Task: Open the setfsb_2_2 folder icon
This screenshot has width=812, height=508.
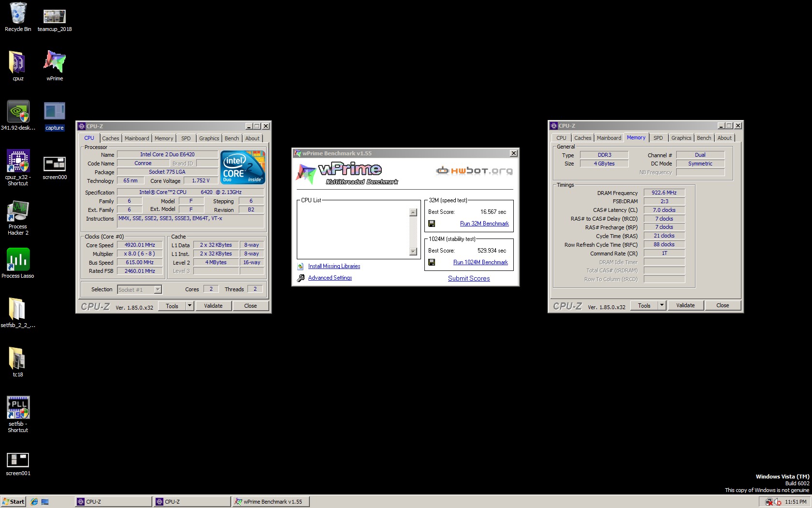Action: click(18, 309)
